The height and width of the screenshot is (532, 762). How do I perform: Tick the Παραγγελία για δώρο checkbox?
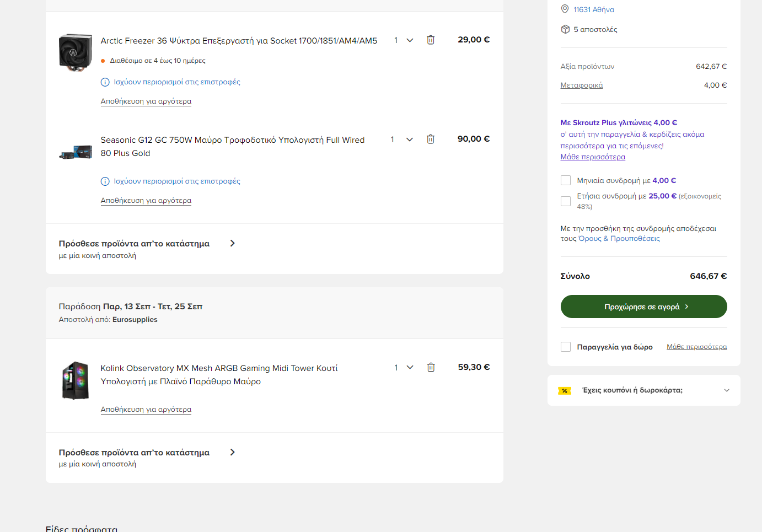(x=566, y=347)
